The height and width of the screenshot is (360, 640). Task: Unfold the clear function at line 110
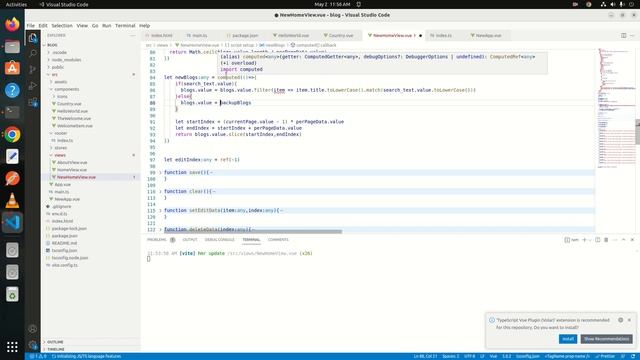pos(160,191)
